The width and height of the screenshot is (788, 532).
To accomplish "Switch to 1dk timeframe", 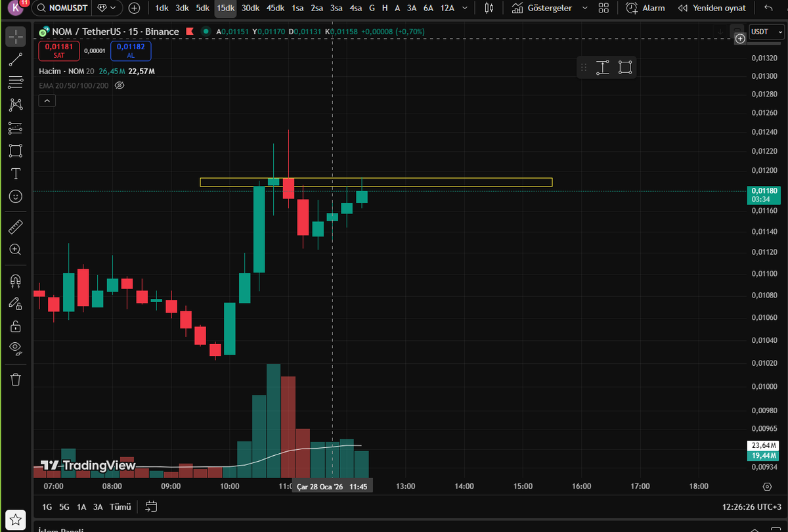I will [x=162, y=8].
